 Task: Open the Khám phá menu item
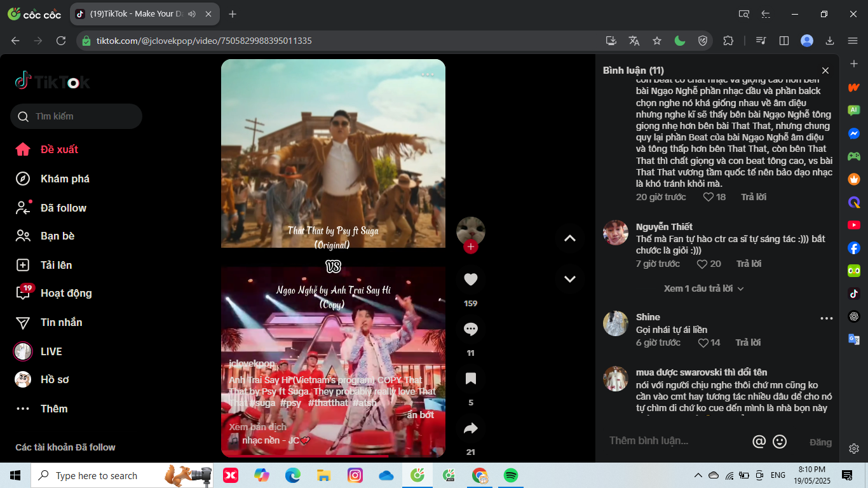click(65, 179)
